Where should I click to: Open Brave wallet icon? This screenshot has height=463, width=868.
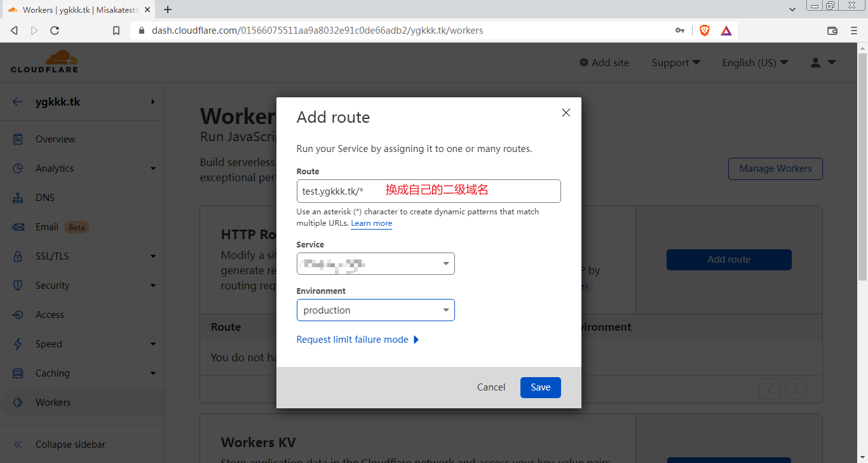click(x=832, y=31)
